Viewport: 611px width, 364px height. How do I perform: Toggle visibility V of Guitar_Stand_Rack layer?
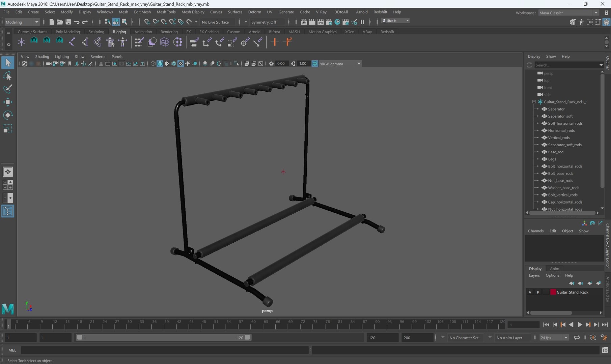[530, 292]
